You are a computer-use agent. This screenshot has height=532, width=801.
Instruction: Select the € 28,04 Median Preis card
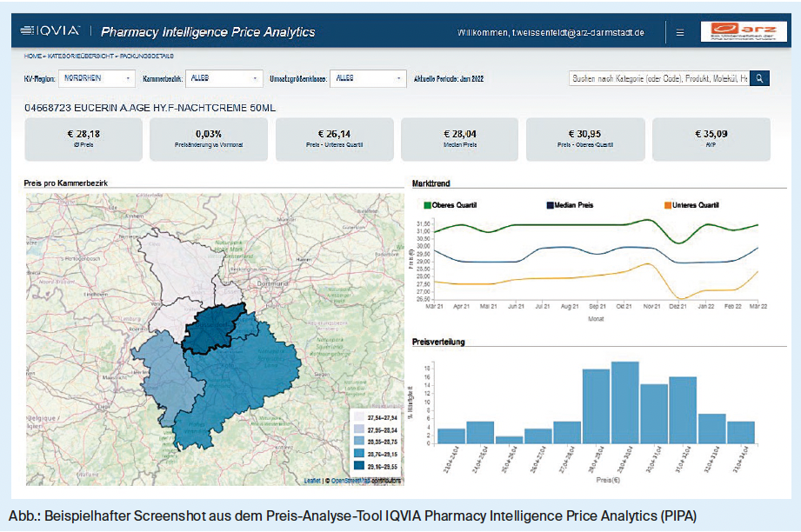tap(460, 139)
